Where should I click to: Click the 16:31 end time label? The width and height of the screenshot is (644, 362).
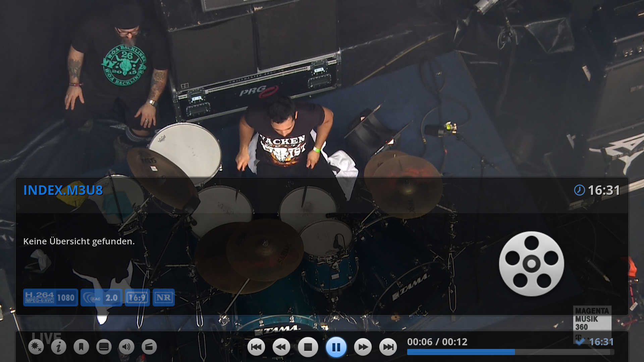601,342
